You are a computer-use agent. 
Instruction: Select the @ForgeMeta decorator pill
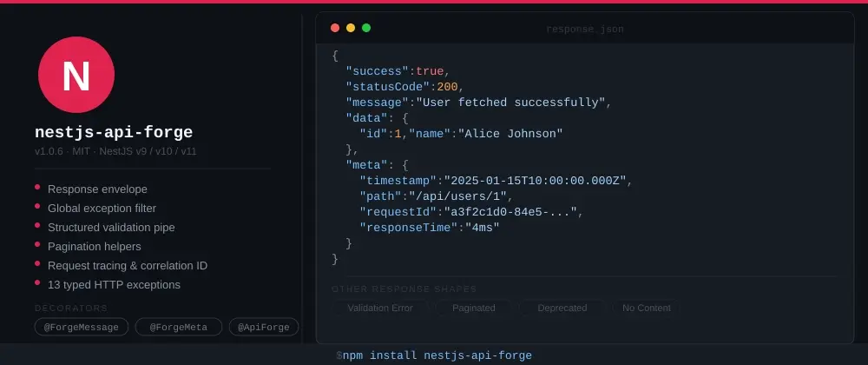tap(179, 327)
